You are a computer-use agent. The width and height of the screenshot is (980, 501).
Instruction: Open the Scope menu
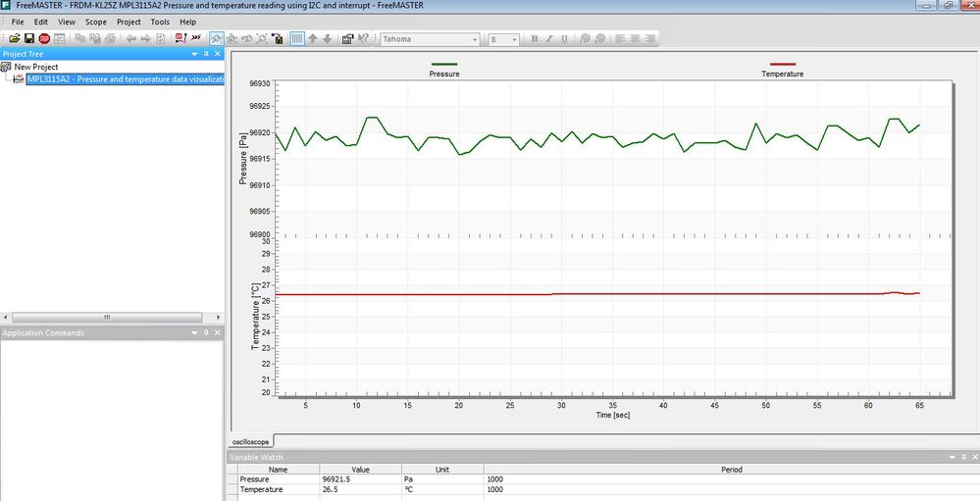tap(95, 22)
